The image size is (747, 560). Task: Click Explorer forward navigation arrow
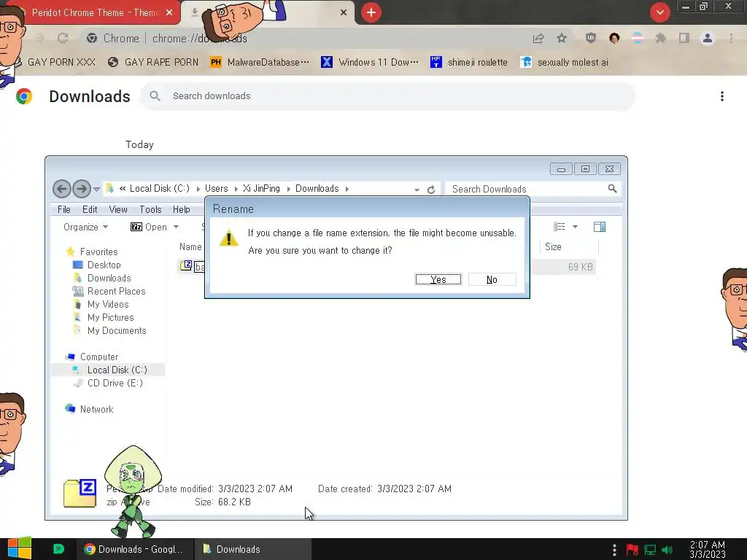coord(82,189)
